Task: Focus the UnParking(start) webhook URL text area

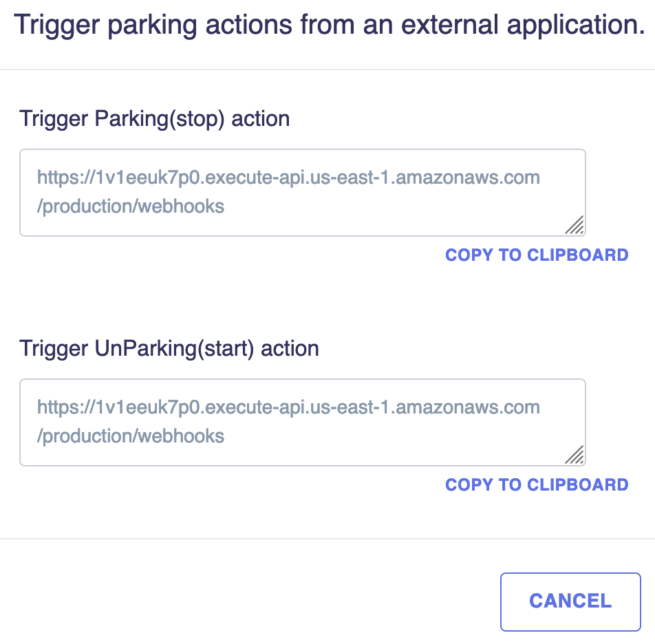Action: (x=303, y=422)
